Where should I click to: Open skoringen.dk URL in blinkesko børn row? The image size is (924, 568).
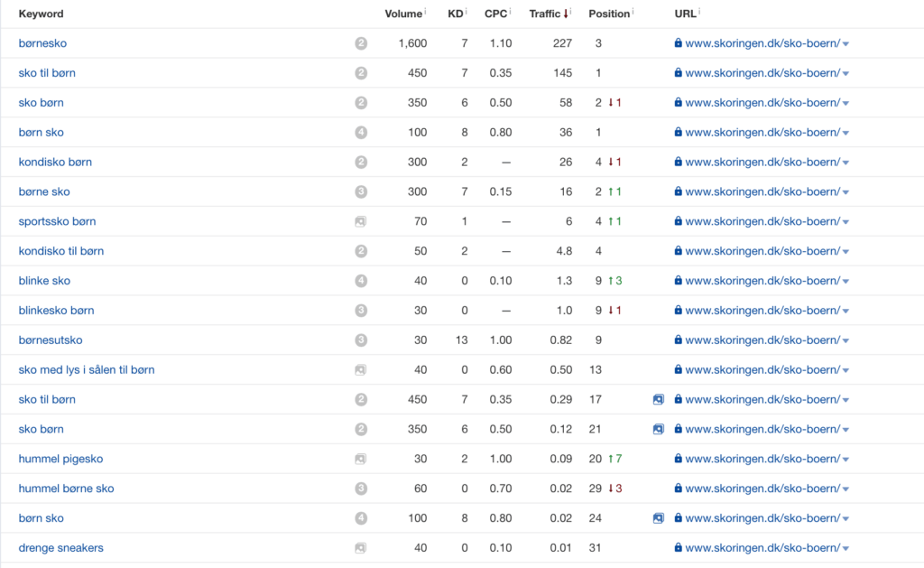[762, 311]
